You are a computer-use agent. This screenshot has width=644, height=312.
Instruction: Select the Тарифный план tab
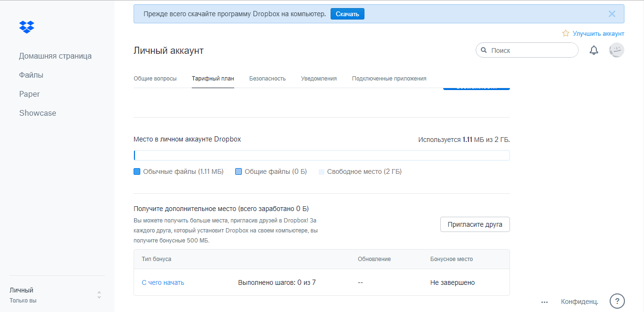(213, 79)
